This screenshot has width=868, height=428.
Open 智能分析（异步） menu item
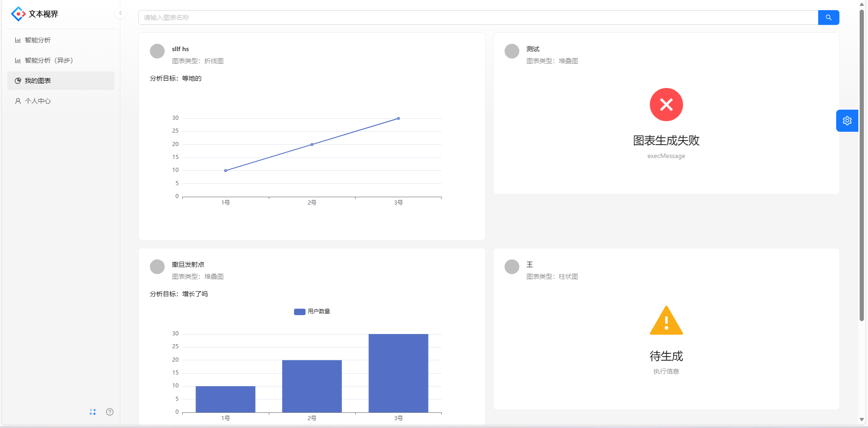click(x=61, y=60)
